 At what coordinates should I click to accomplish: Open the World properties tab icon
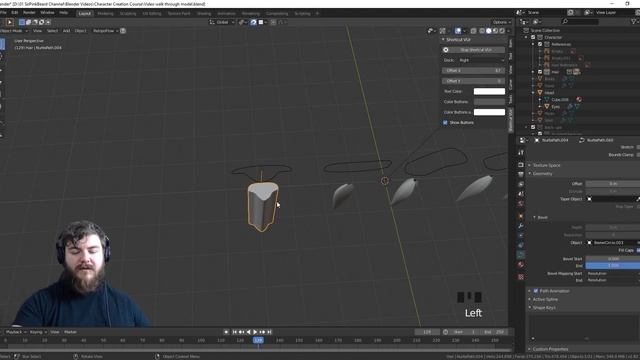point(520,204)
